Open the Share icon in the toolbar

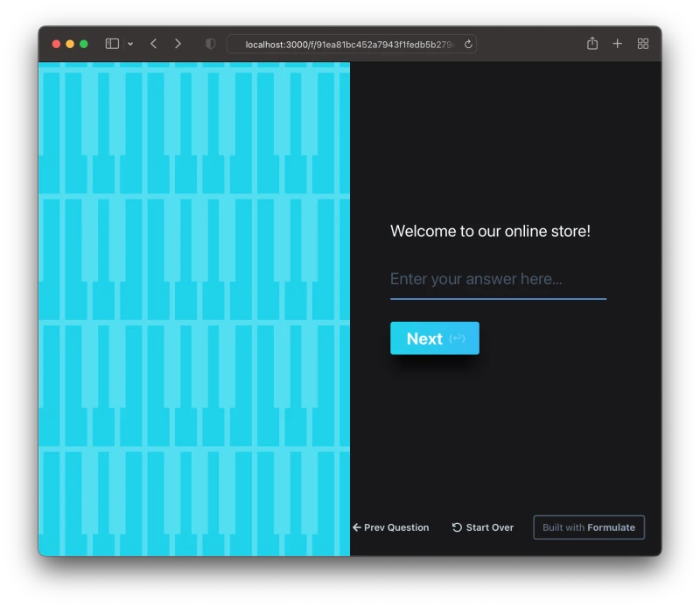592,44
